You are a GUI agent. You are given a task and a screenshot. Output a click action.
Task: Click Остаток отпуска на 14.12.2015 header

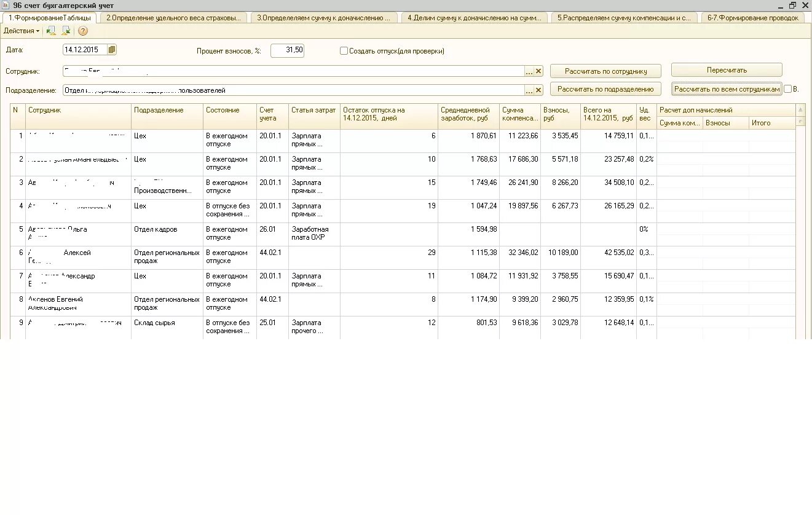click(389, 116)
